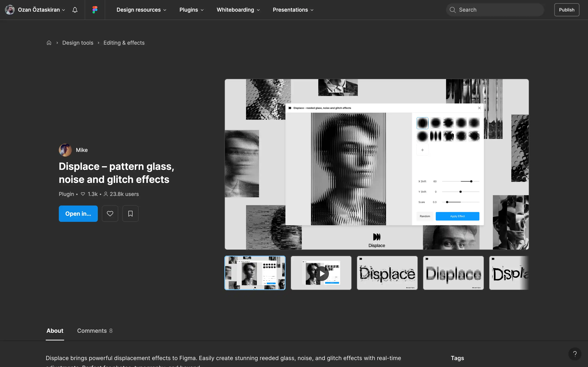Click Ozan's avatar in the top bar
The image size is (588, 367).
point(9,10)
